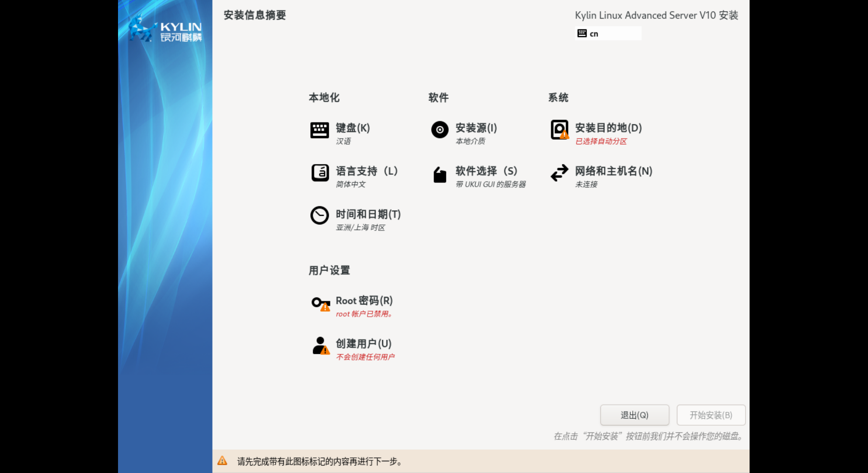
Task: Open the create user (创建用户) person icon
Action: click(x=321, y=346)
